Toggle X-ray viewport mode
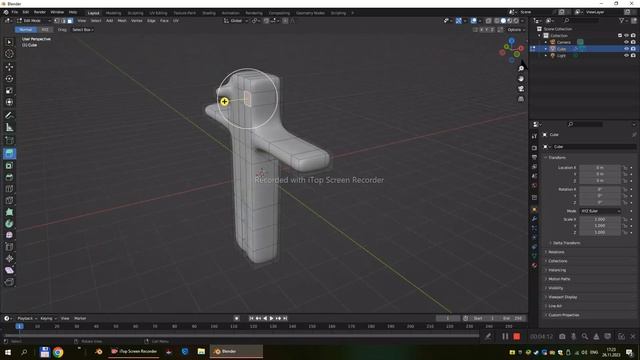 coord(489,20)
